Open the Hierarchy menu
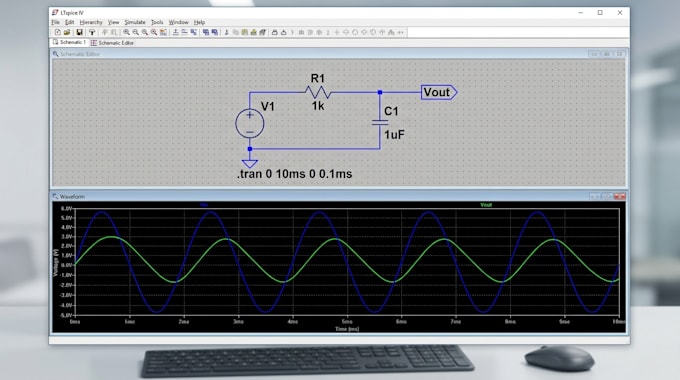Screen dimensions: 680x380 [x=91, y=22]
